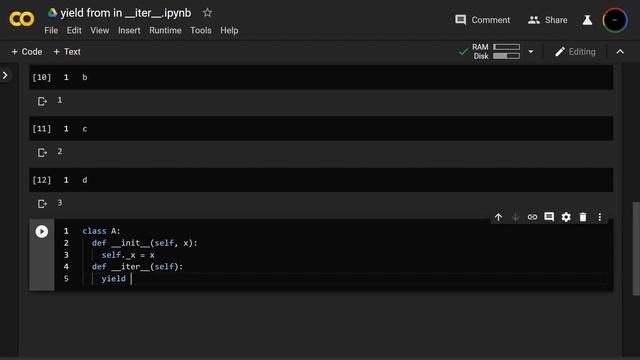Click the RAM usage bar
640x360 pixels.
point(507,47)
